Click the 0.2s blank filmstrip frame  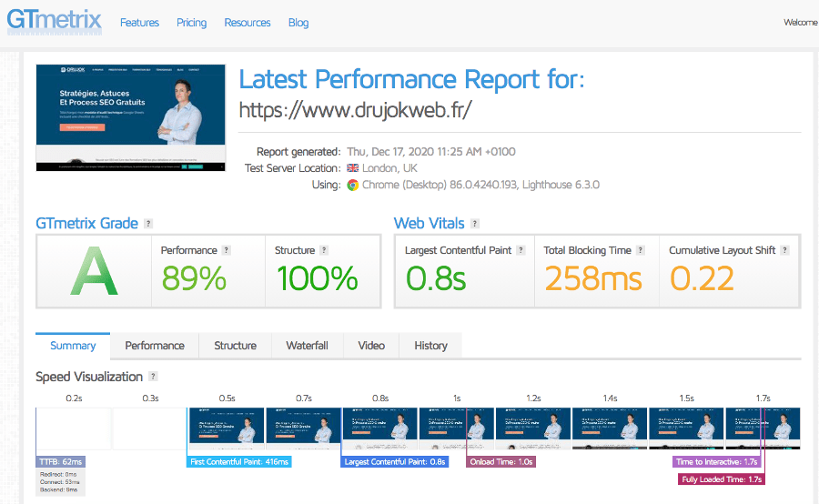(x=74, y=428)
